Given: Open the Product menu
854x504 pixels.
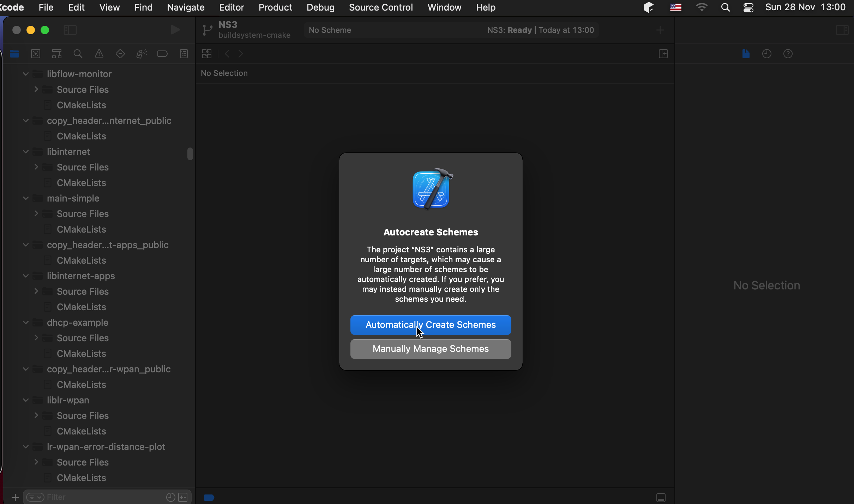Looking at the screenshot, I should (275, 7).
